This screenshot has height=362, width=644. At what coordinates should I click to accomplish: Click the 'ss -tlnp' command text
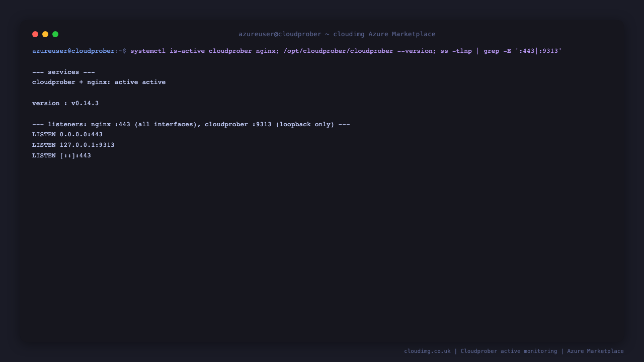tap(456, 51)
